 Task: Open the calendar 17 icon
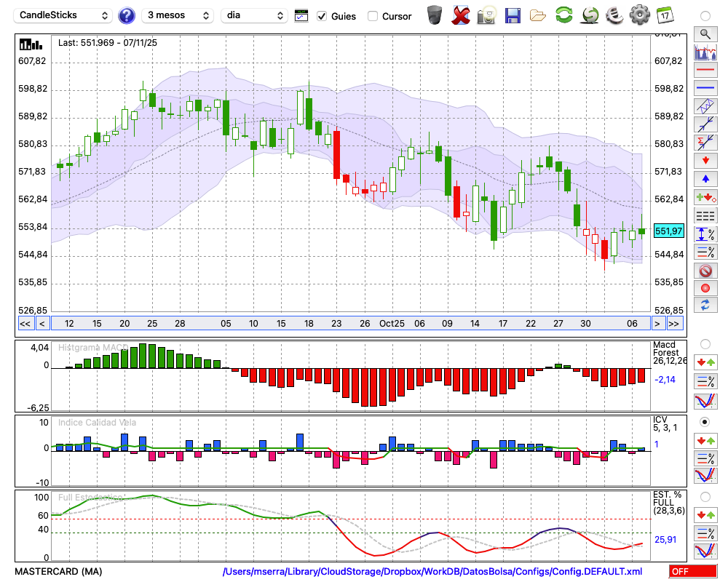tap(665, 15)
